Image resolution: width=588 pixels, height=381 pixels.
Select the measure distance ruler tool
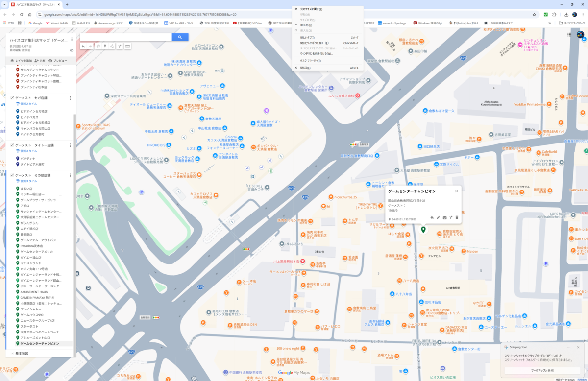(x=127, y=46)
